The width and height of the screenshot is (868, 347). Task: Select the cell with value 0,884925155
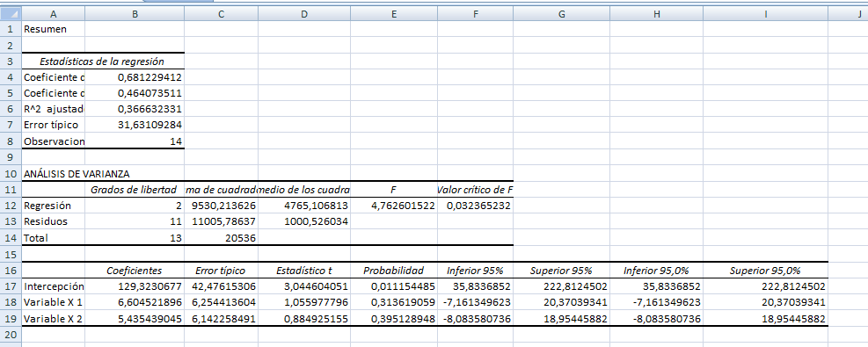[x=304, y=318]
